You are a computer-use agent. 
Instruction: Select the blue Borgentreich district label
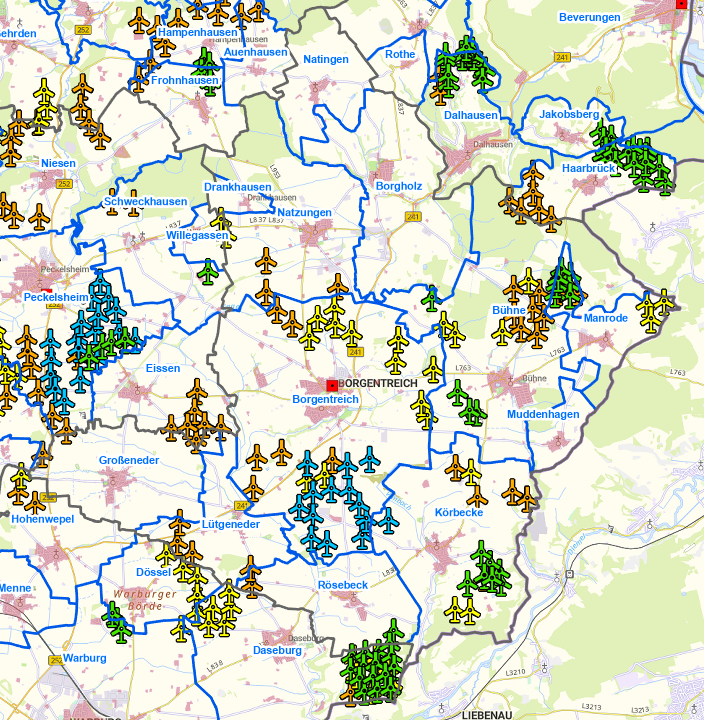click(325, 399)
